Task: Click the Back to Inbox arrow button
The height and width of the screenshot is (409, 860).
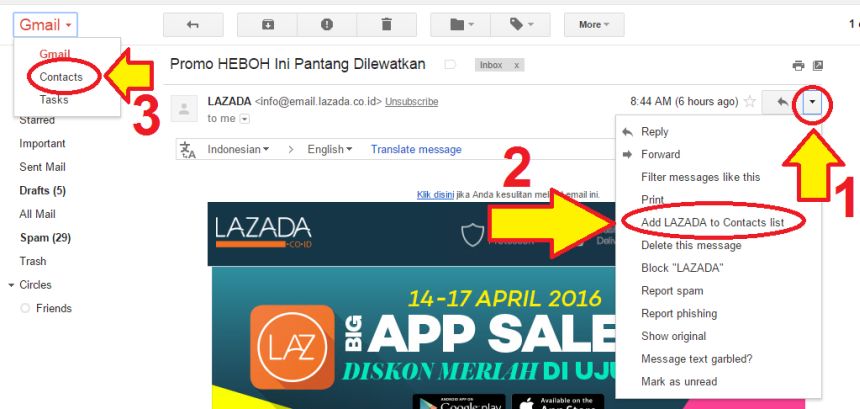Action: (193, 25)
